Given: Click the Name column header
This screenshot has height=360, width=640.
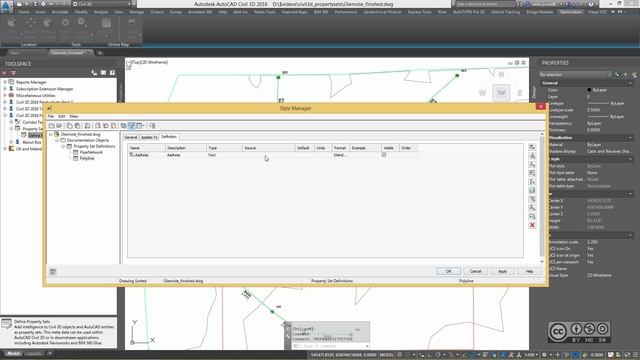Looking at the screenshot, I should point(147,148).
